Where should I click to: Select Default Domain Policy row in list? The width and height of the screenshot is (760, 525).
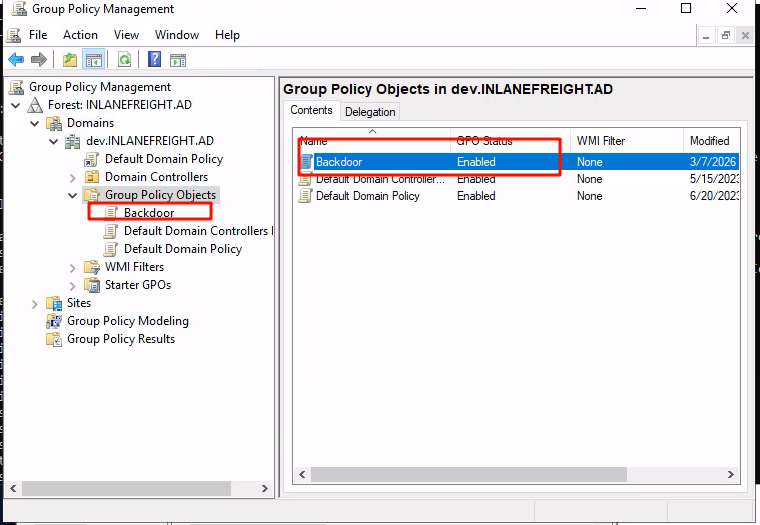(367, 196)
